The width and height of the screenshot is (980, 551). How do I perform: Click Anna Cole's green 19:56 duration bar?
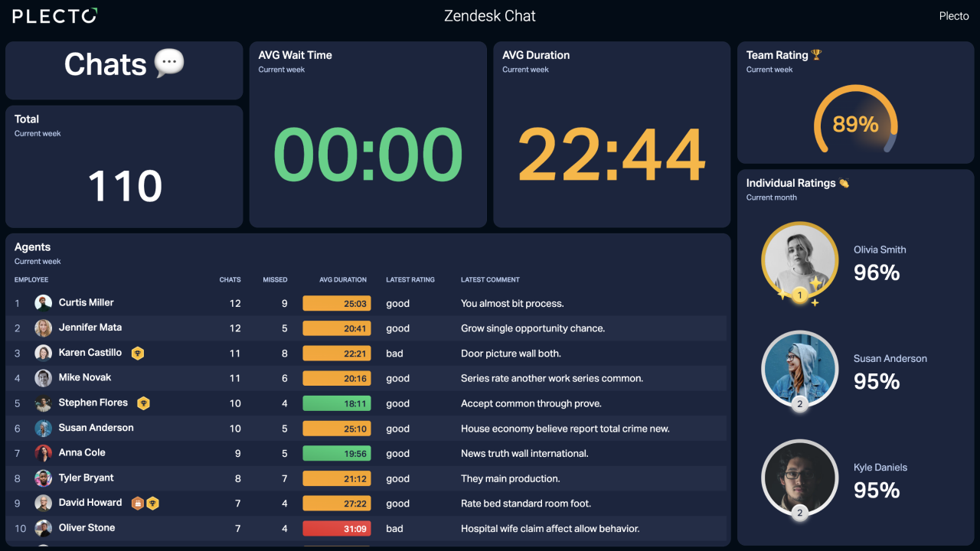(x=337, y=453)
